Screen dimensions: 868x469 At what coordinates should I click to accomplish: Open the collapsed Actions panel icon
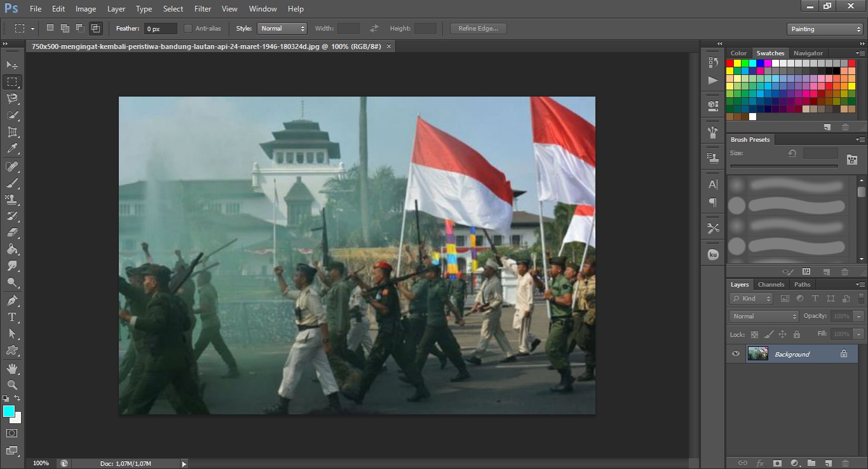pyautogui.click(x=713, y=80)
